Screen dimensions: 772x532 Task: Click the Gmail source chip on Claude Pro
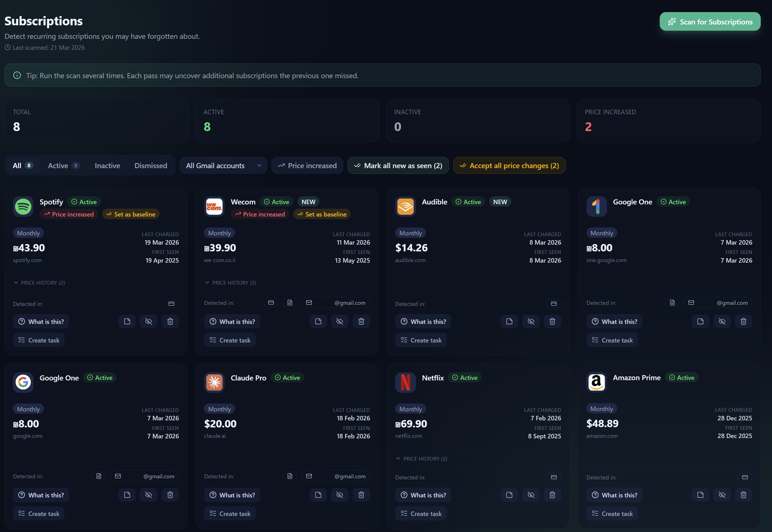pyautogui.click(x=336, y=476)
